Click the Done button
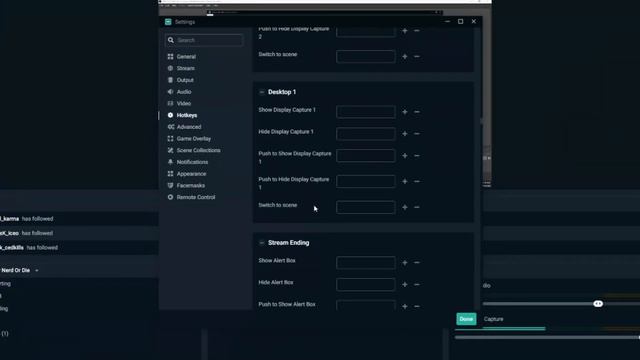 pos(466,319)
